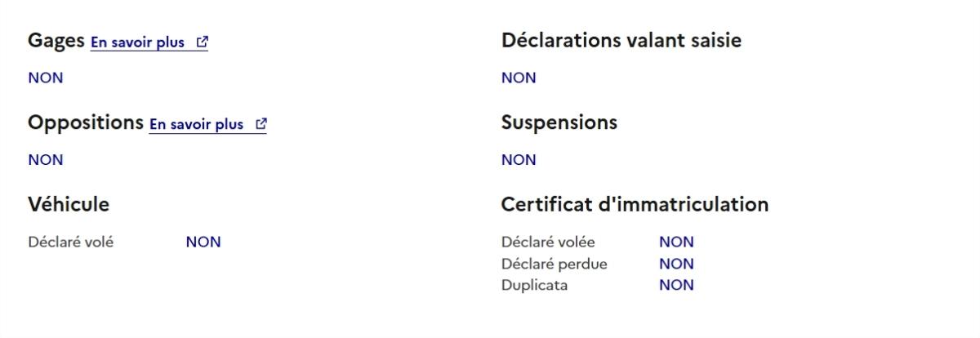The image size is (980, 338).
Task: Click the NON value under Suspensions
Action: coord(519,160)
